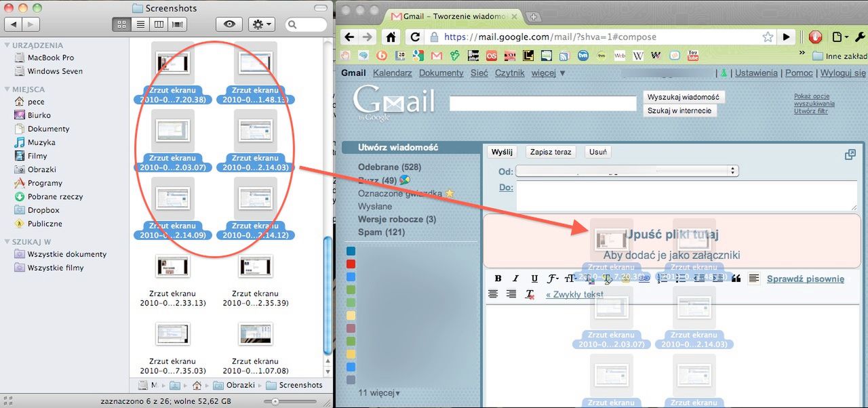Viewport: 868px width, 408px height.
Task: Open Finder action gear menu
Action: pos(261,24)
